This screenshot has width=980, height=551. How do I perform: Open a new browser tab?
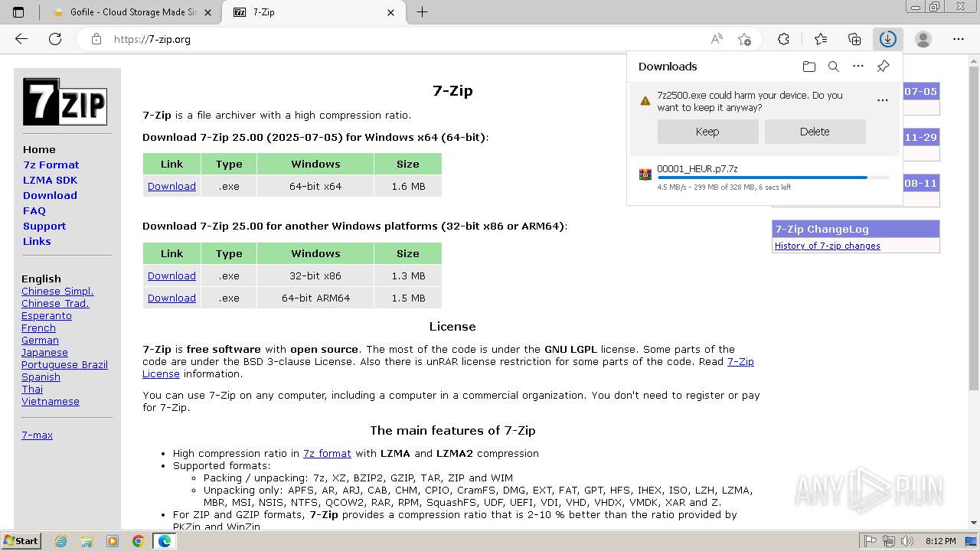(x=422, y=12)
